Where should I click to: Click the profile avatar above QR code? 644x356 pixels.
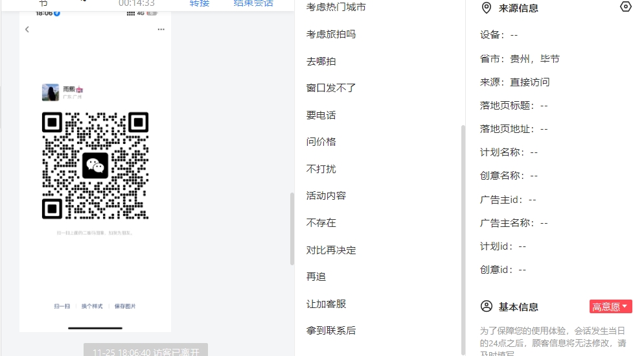pos(51,92)
